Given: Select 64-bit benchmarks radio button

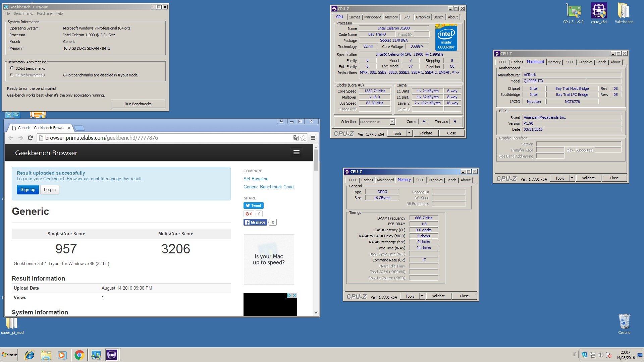Looking at the screenshot, I should [12, 75].
